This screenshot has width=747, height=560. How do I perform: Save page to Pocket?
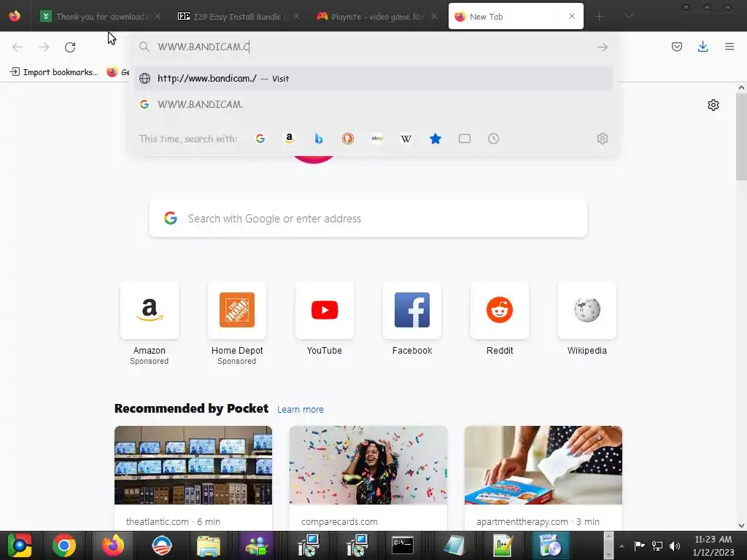[x=676, y=47]
